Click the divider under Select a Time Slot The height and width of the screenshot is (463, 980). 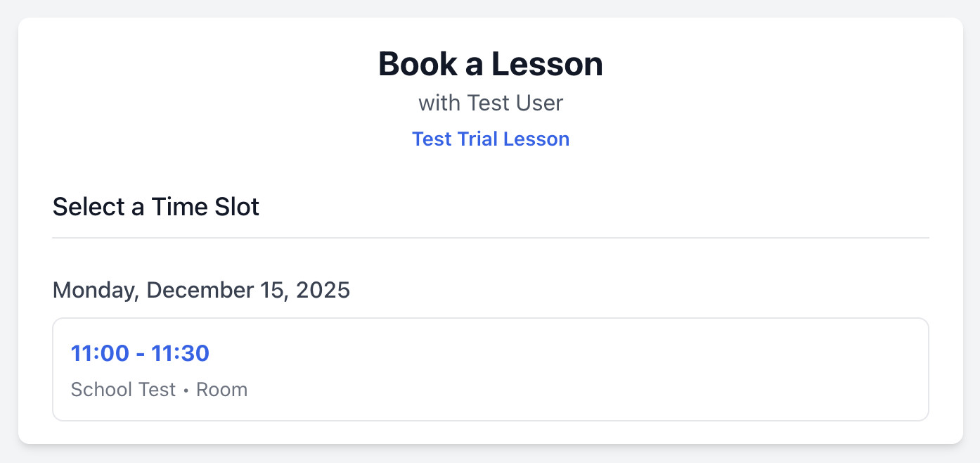491,238
